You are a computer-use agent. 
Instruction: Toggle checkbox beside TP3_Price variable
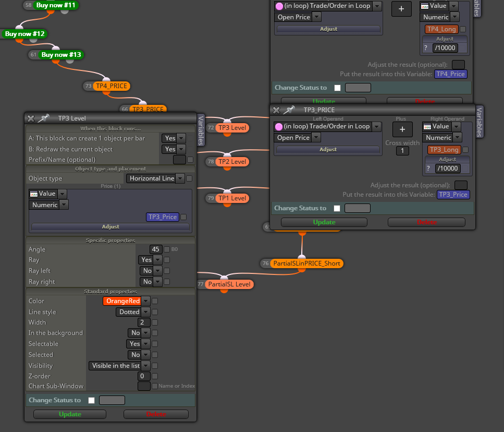point(183,217)
